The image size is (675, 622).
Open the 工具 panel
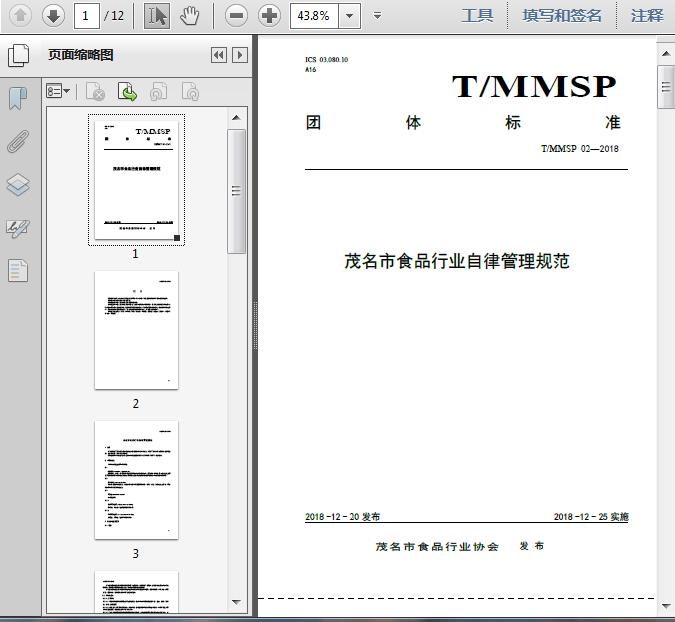click(x=477, y=16)
